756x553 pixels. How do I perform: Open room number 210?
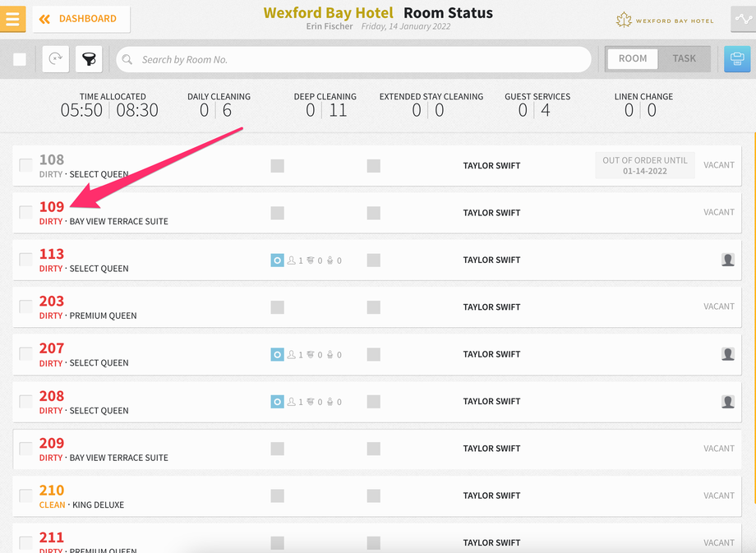52,490
